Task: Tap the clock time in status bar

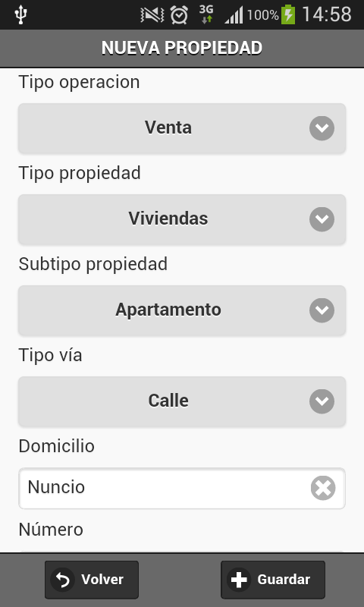Action: [x=327, y=15]
